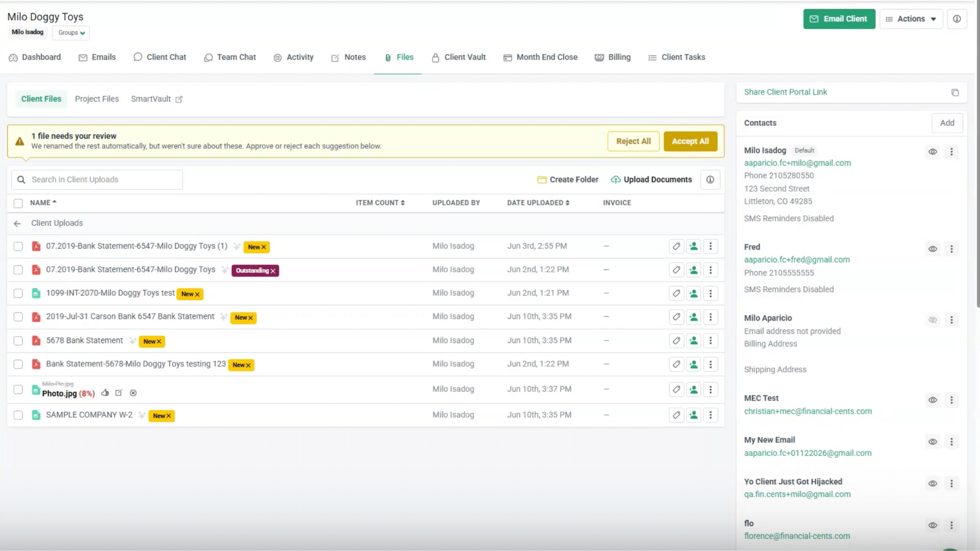
Task: Open three-dot menu for Milo Isadog contact
Action: [951, 152]
